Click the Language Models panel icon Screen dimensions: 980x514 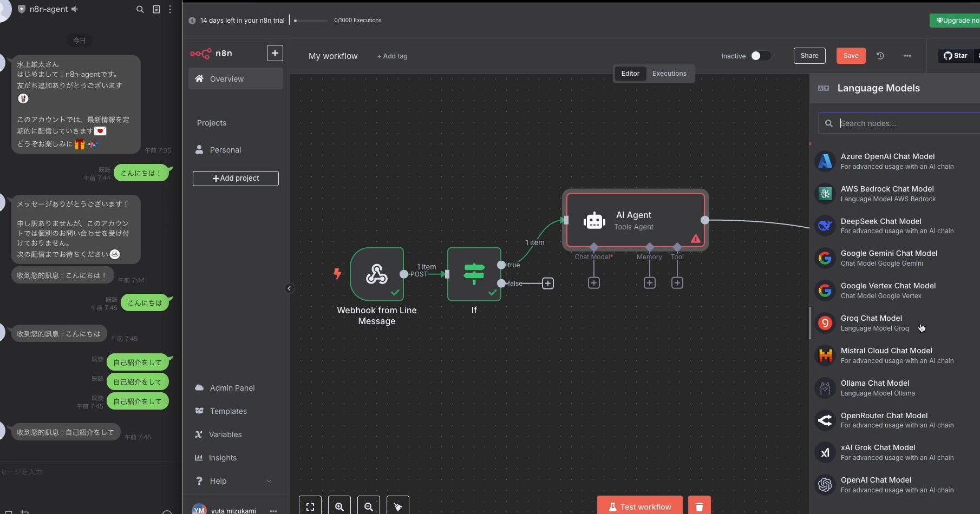824,88
